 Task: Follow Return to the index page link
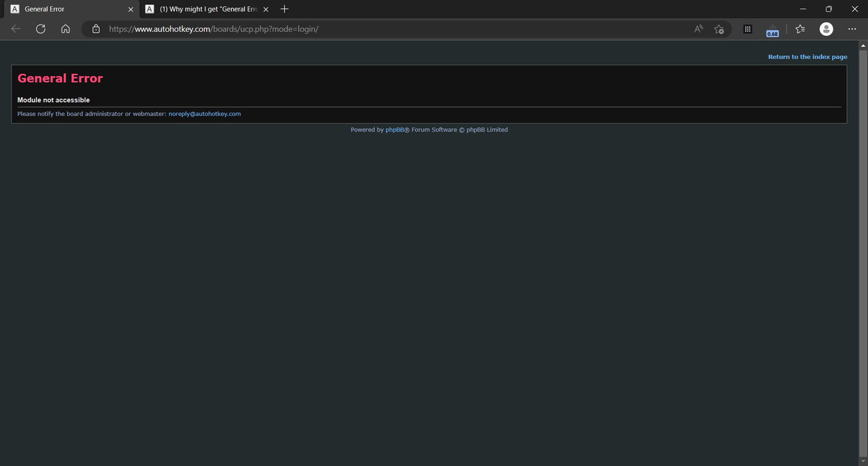click(808, 57)
